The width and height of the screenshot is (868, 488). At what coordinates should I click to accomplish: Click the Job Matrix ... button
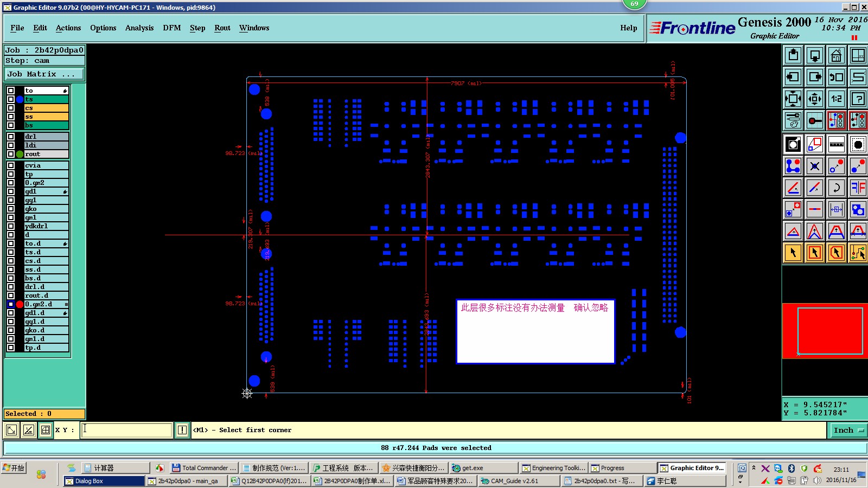click(x=44, y=74)
